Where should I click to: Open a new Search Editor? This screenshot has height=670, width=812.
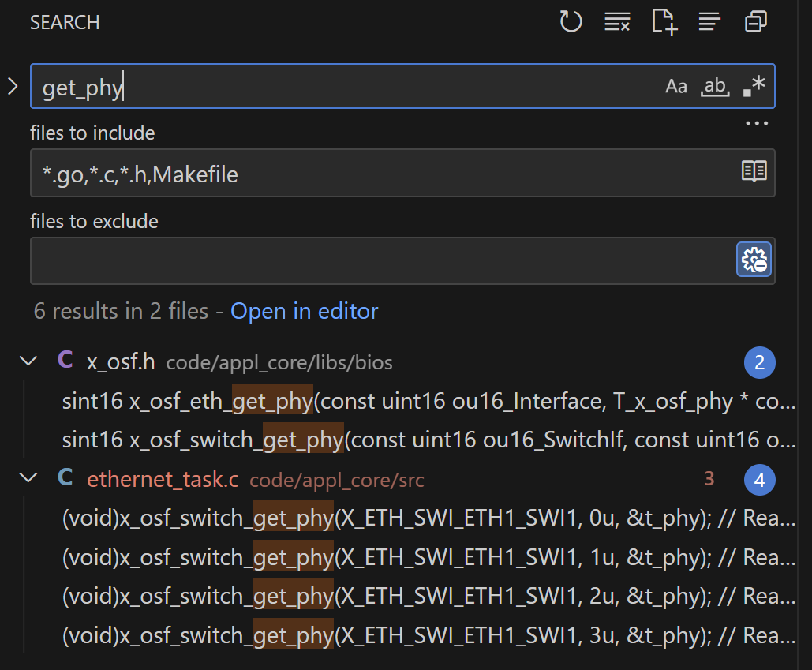coord(663,21)
